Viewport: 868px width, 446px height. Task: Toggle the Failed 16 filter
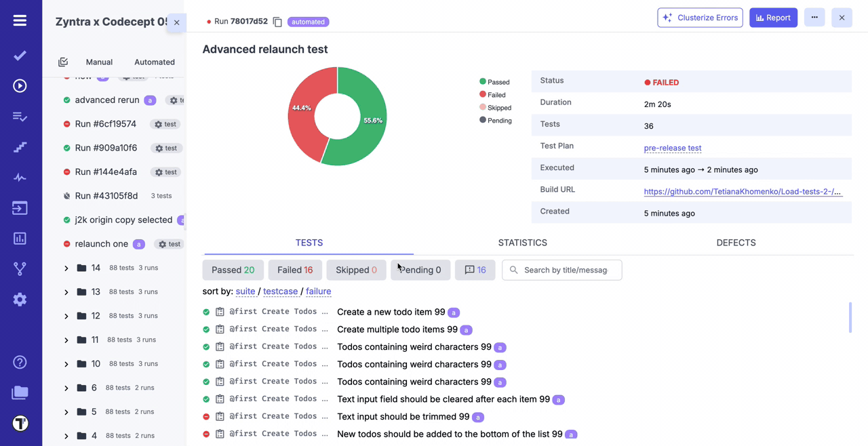pos(295,270)
